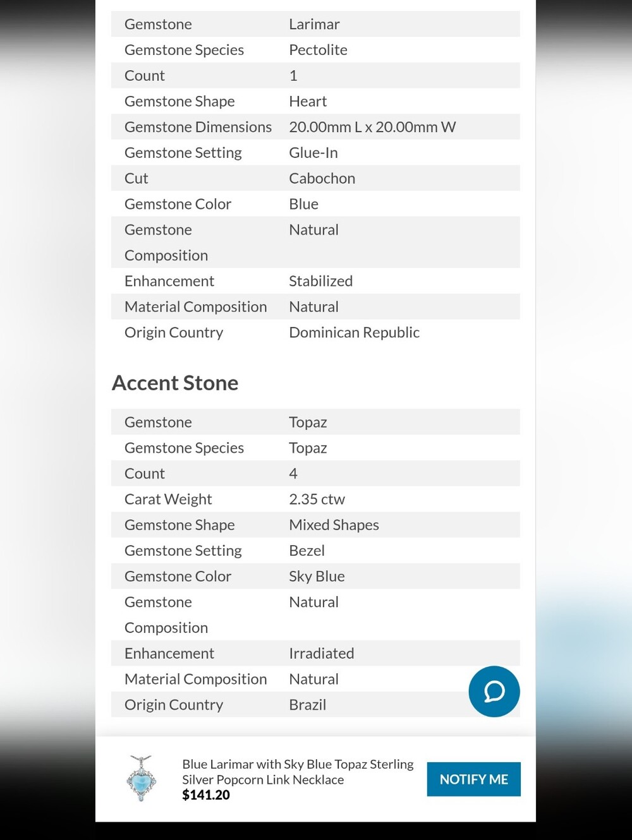The width and height of the screenshot is (632, 840).
Task: Open the necklace product thumbnail
Action: [141, 779]
